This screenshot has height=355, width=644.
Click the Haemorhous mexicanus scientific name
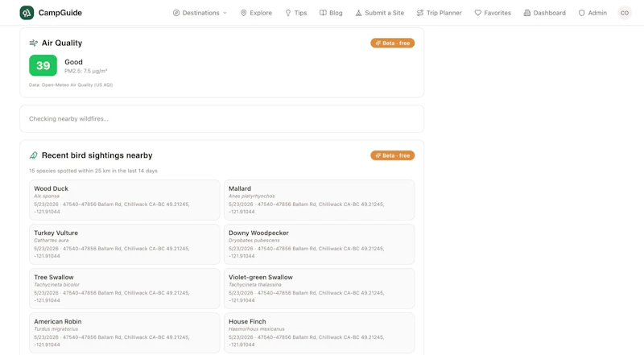[257, 329]
